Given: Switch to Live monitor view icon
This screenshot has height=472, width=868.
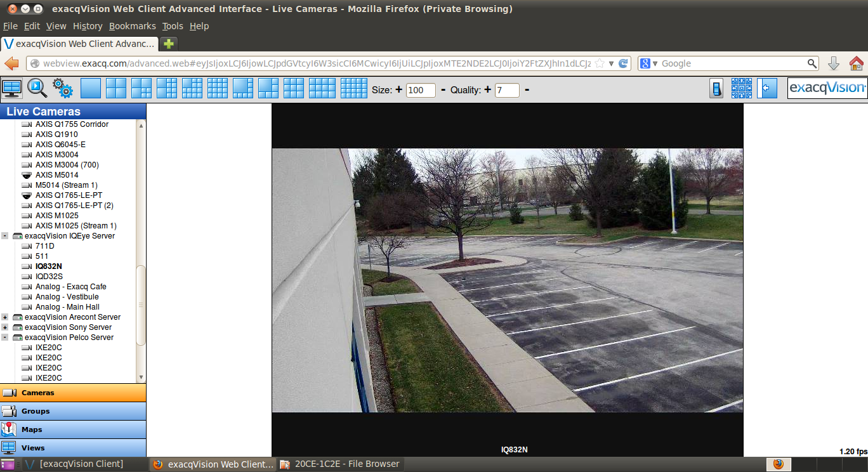Looking at the screenshot, I should coord(12,88).
